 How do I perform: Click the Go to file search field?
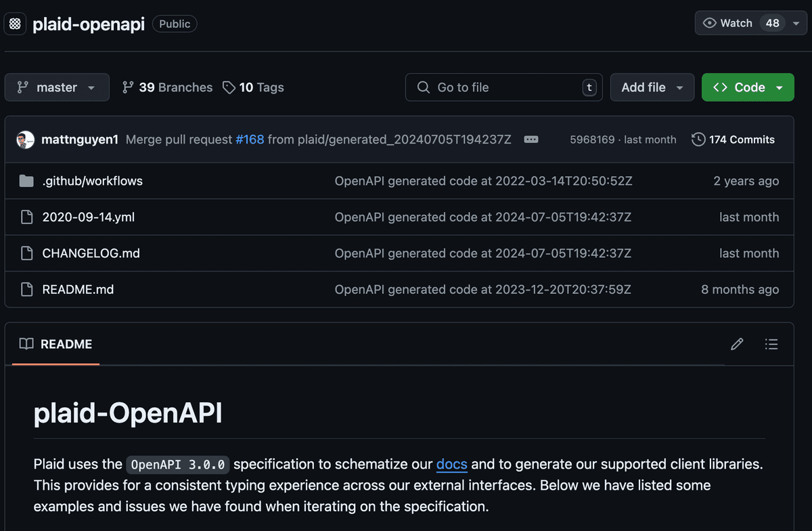(x=503, y=87)
